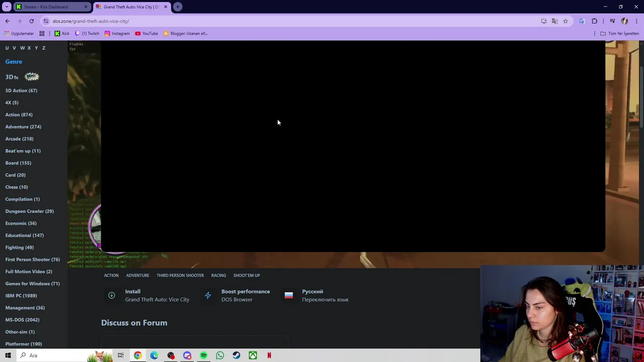
Task: Open the Uygulamalar apps bookmark
Action: coord(19,33)
